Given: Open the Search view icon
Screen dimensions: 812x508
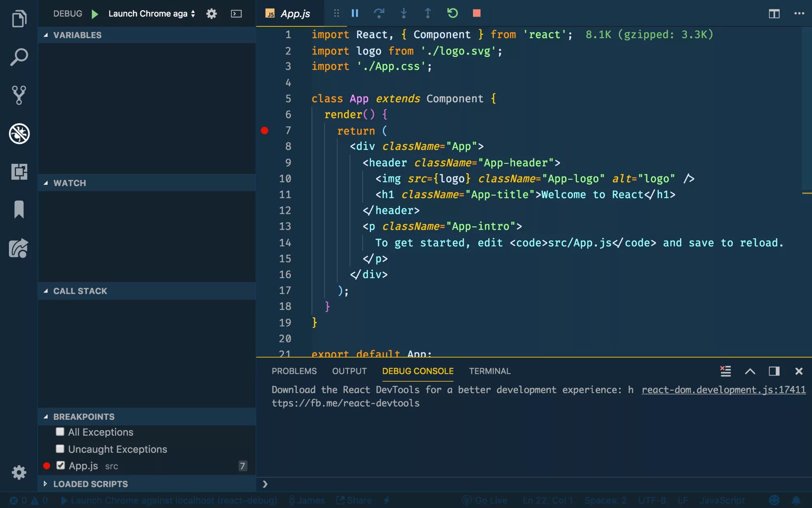Looking at the screenshot, I should [x=19, y=57].
